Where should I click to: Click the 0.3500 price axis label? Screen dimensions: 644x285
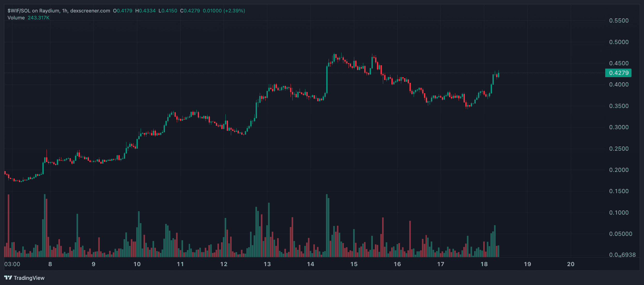pyautogui.click(x=619, y=106)
